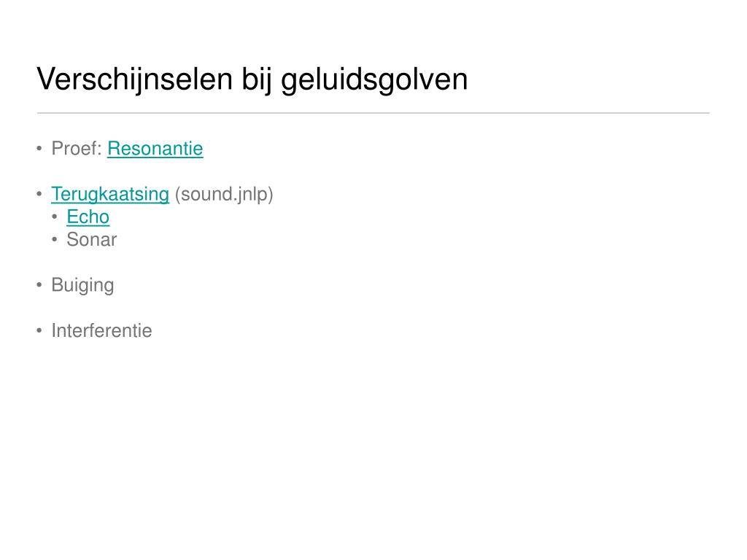The width and height of the screenshot is (747, 560).
Task: Click the bullet point before Proef
Action: pos(39,149)
